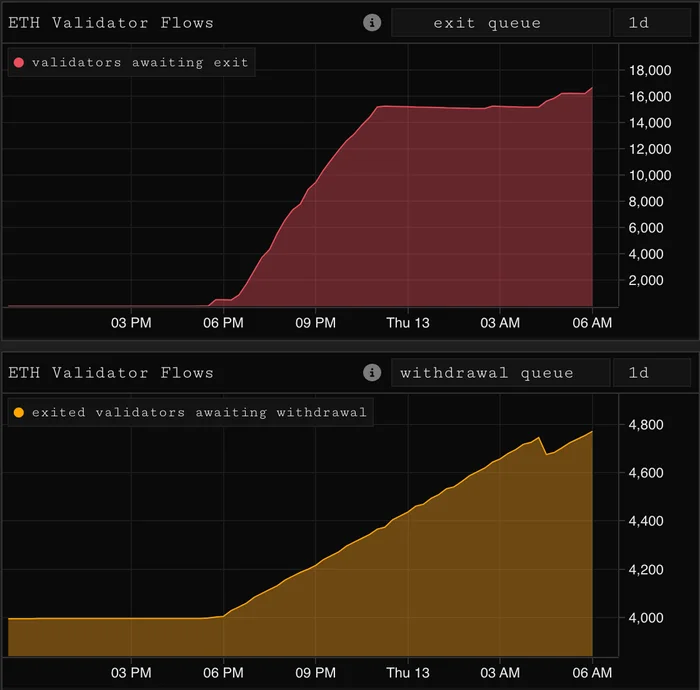Click Thu 13 tick on withdrawal queue chart
The height and width of the screenshot is (690, 700).
(x=408, y=673)
